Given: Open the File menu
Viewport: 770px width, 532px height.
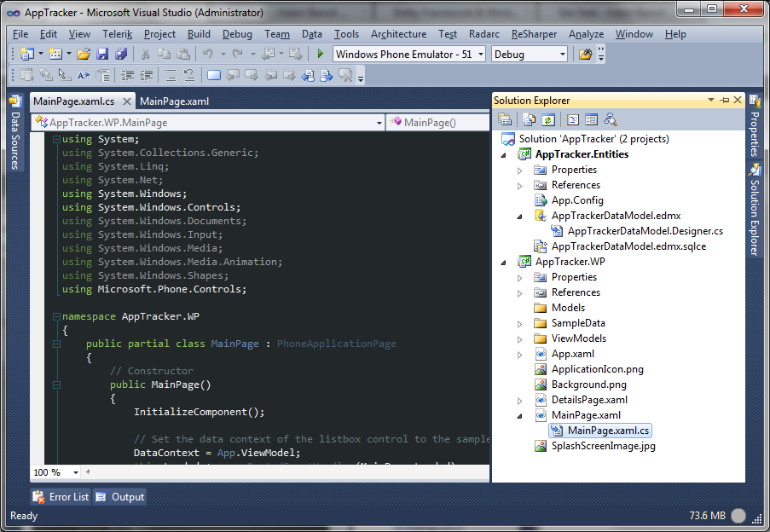Looking at the screenshot, I should 20,34.
